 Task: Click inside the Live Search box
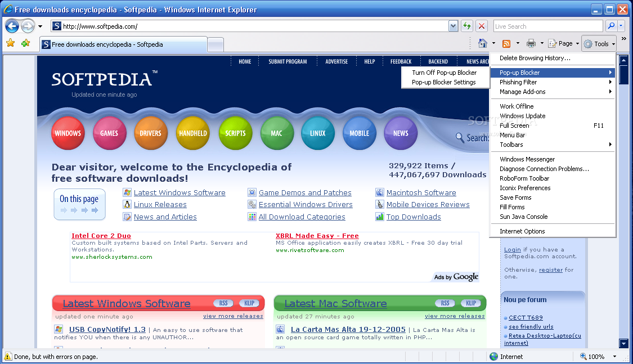point(548,26)
